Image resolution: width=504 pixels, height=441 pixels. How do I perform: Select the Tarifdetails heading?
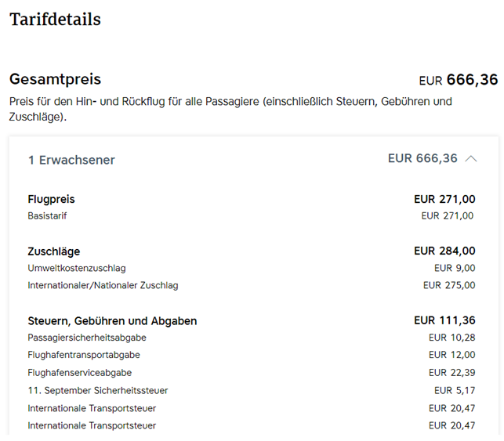tap(55, 20)
